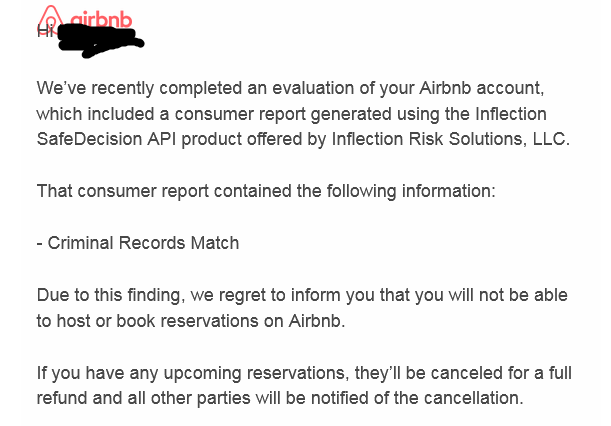Click the word "Inflection" ending the second line
This screenshot has width=611, height=426.
coord(510,114)
